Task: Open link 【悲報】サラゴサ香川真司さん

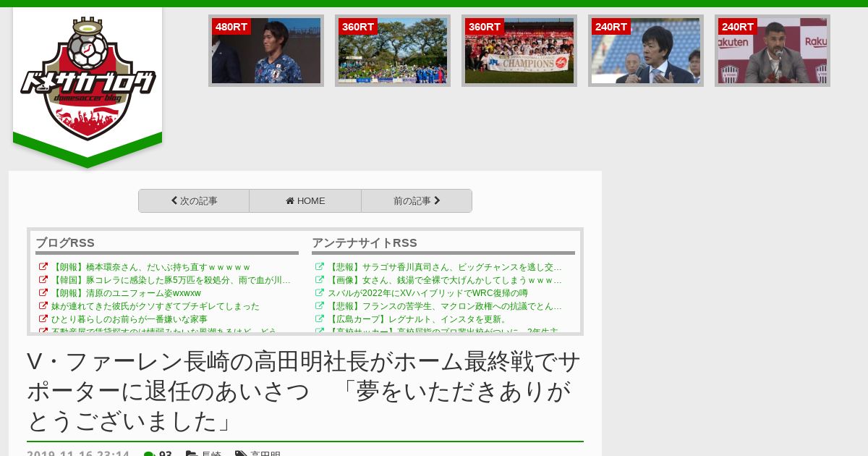Action: coord(445,267)
